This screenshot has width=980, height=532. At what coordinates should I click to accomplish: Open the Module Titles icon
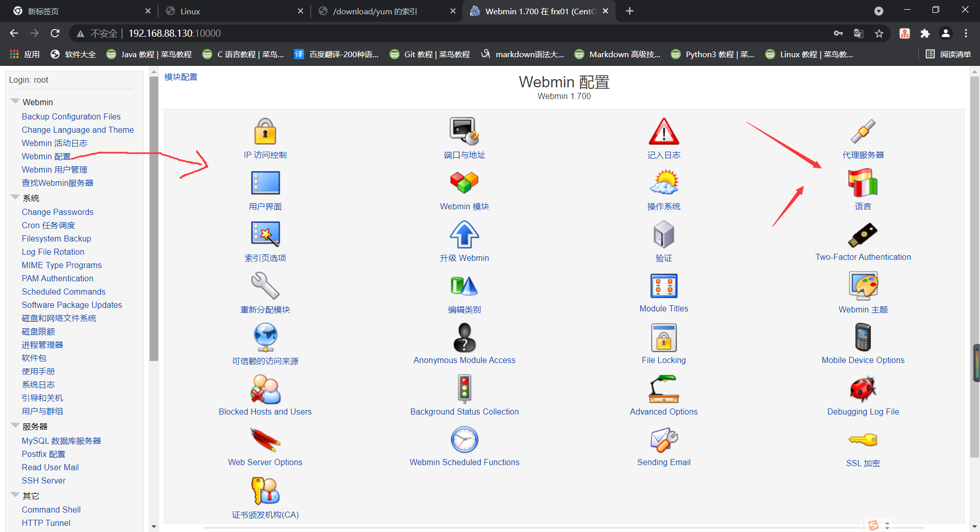[664, 285]
